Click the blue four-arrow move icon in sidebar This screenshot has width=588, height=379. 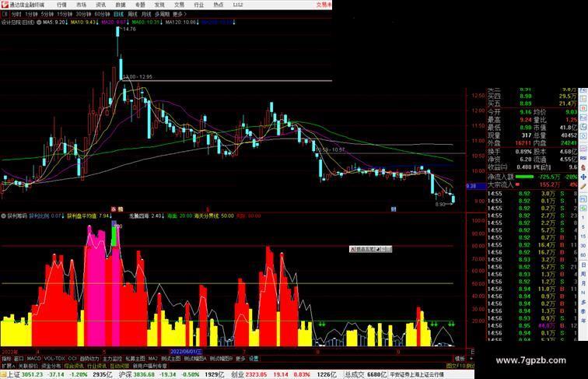click(583, 177)
